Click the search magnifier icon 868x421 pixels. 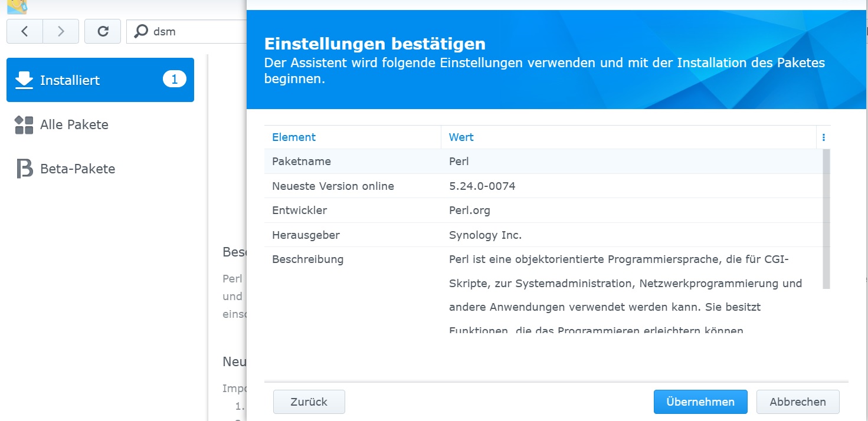(141, 31)
